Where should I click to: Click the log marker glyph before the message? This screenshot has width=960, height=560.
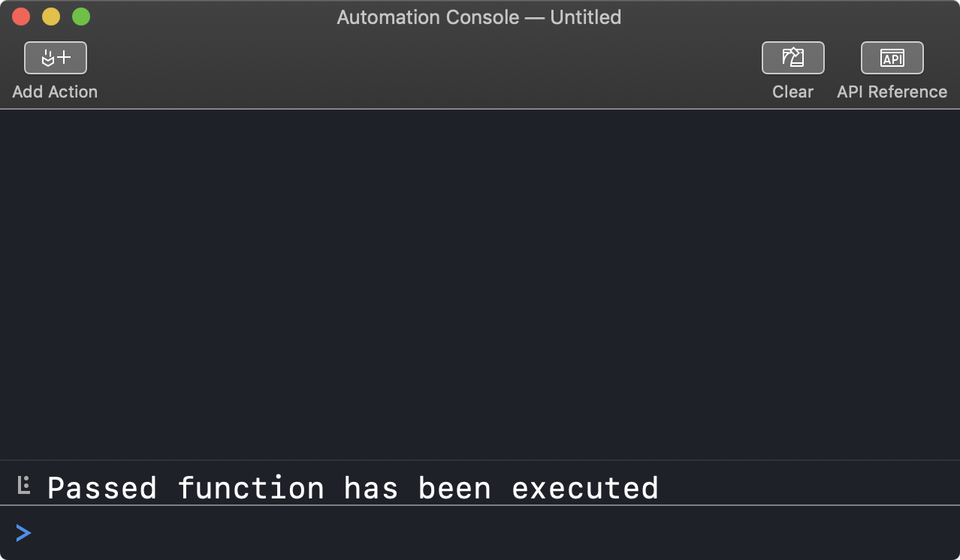(x=25, y=486)
